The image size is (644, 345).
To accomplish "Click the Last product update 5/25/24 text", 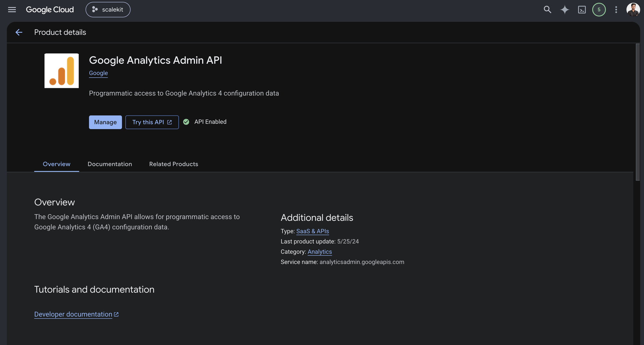I will 320,241.
